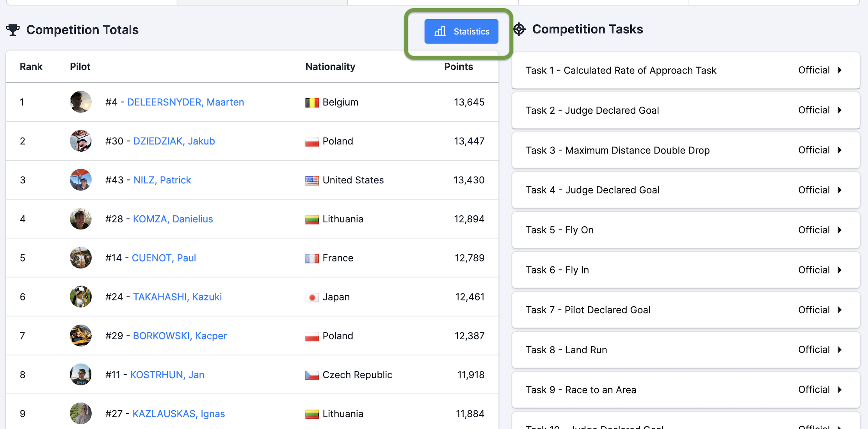Expand the Task 3 Maximum Distance Double Drop arrow
The height and width of the screenshot is (429, 868).
840,150
